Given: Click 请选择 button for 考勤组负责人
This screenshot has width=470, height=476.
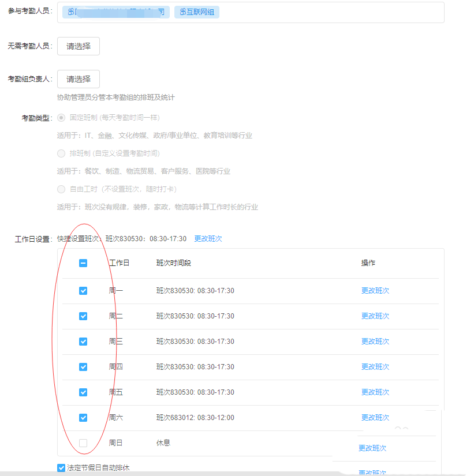Looking at the screenshot, I should coord(78,79).
